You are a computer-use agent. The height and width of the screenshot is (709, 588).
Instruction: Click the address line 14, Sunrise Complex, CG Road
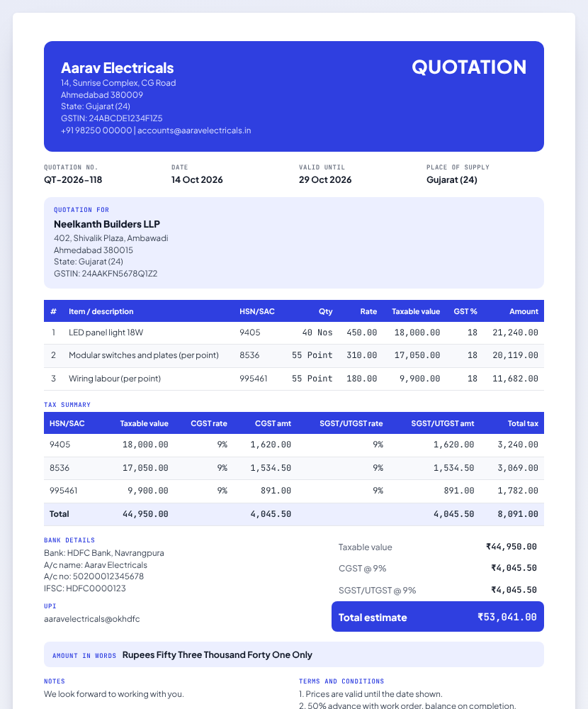click(x=118, y=83)
